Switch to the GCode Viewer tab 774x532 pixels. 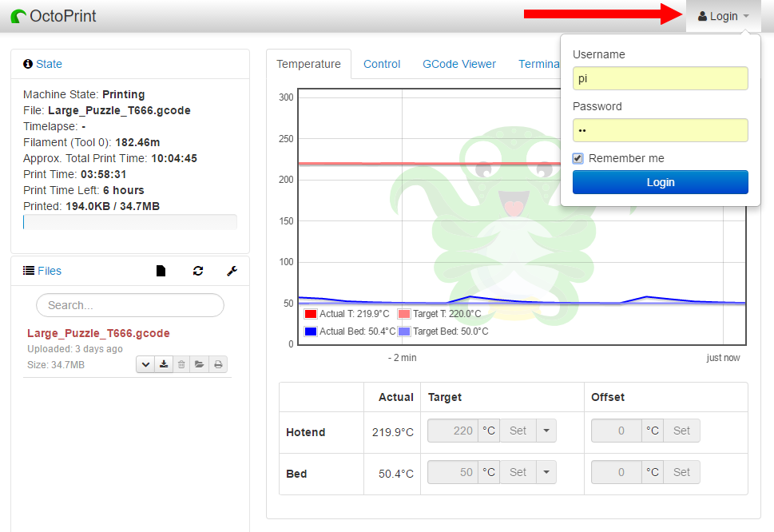(x=459, y=64)
